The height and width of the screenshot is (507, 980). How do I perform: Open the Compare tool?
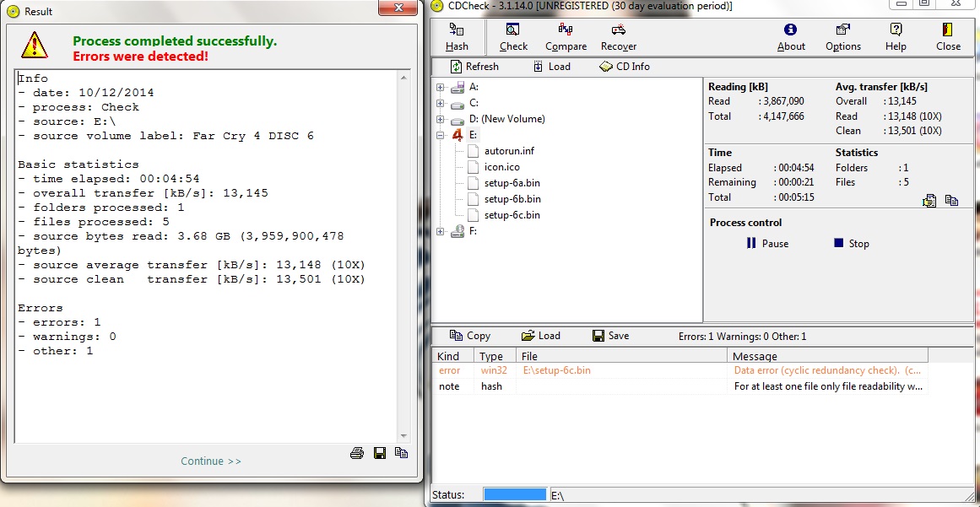coord(566,37)
